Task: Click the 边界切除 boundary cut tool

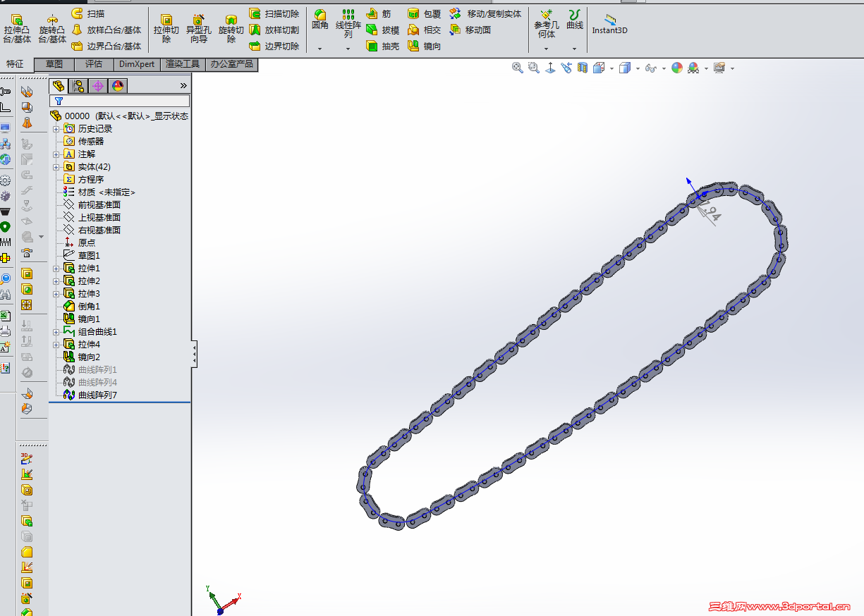Action: [274, 46]
